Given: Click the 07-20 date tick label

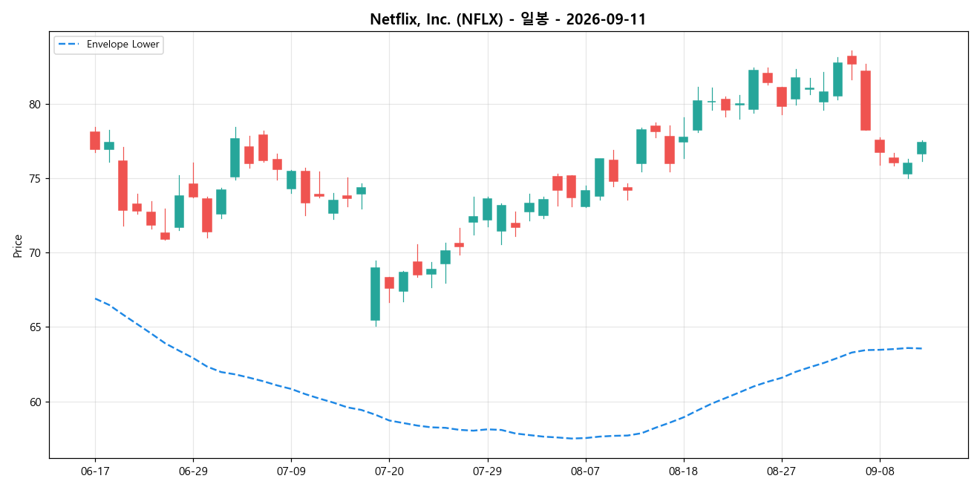Looking at the screenshot, I should tap(389, 471).
